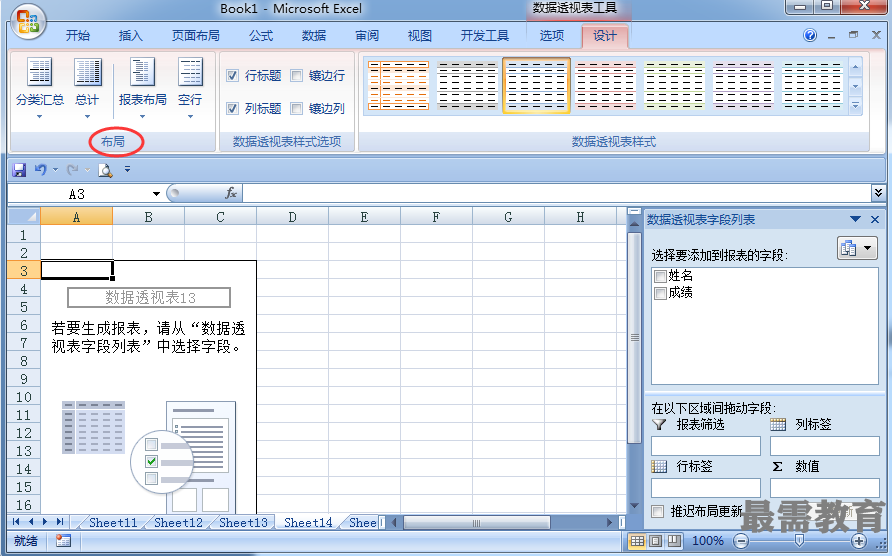Open the Undo history dropdown arrow
Image resolution: width=892 pixels, height=556 pixels.
click(x=55, y=170)
